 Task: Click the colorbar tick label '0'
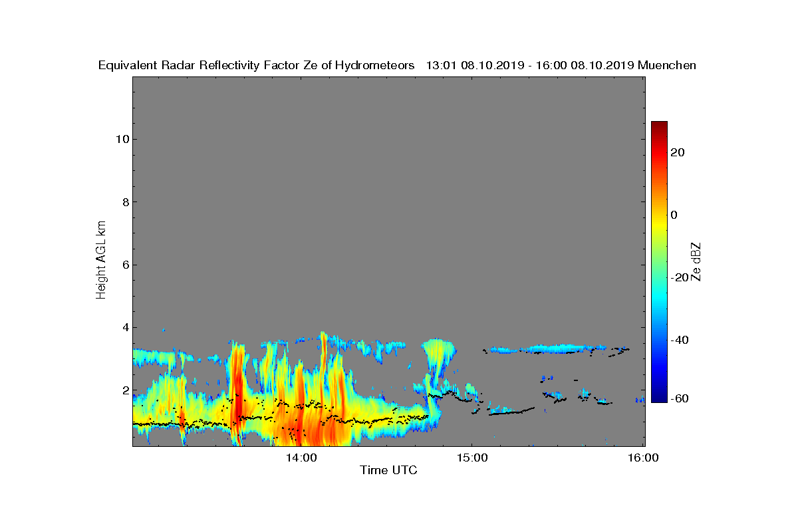click(674, 215)
